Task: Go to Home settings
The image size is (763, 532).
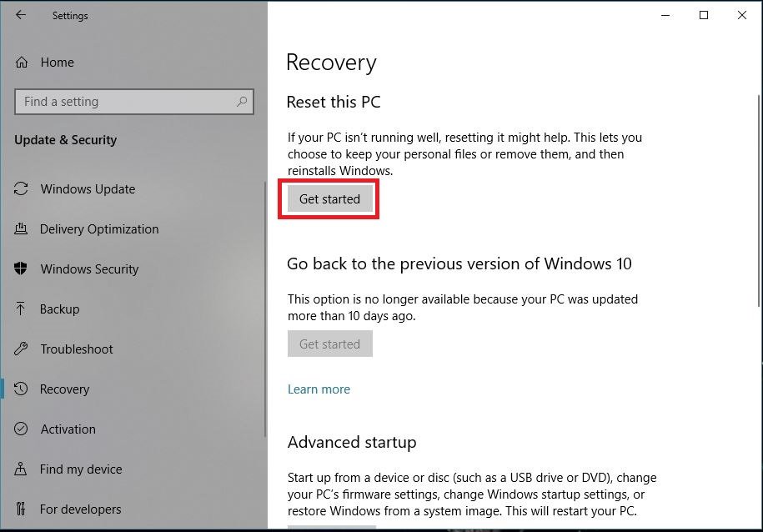Action: [57, 63]
